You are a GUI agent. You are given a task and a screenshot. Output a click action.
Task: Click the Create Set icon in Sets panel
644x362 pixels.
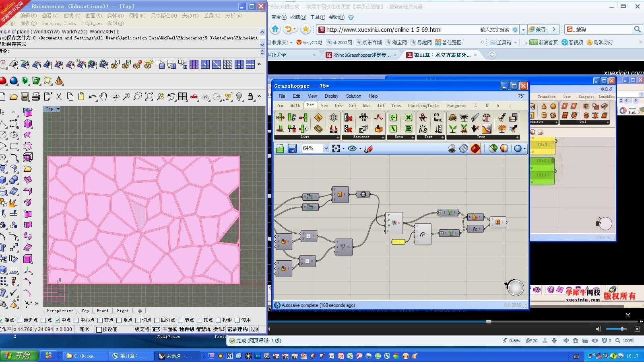click(x=394, y=117)
